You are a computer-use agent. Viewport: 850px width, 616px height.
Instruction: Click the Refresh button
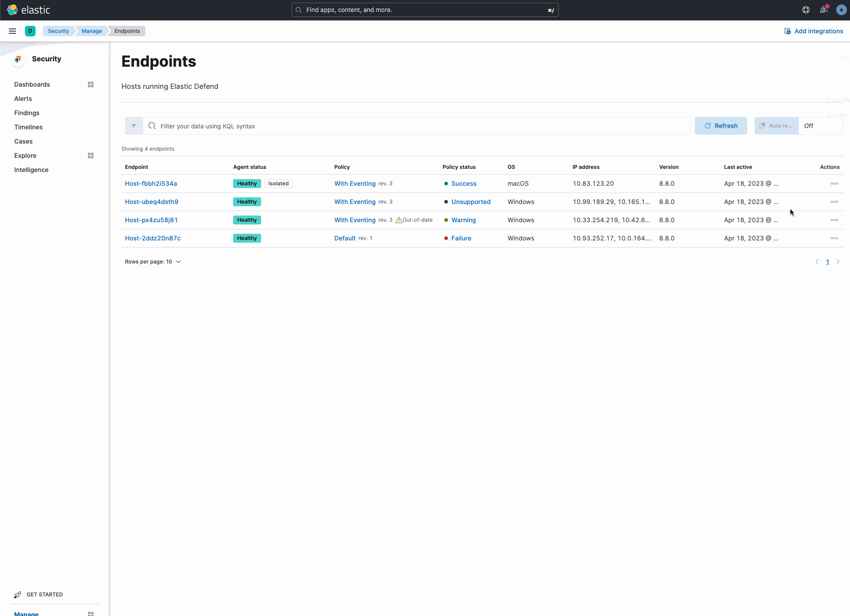(x=721, y=126)
